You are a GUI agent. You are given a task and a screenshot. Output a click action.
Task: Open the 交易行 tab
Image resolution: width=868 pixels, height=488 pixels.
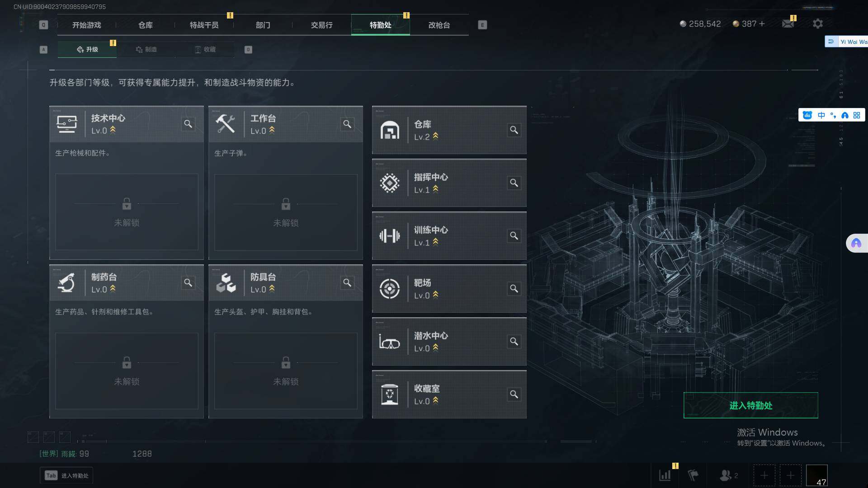322,25
